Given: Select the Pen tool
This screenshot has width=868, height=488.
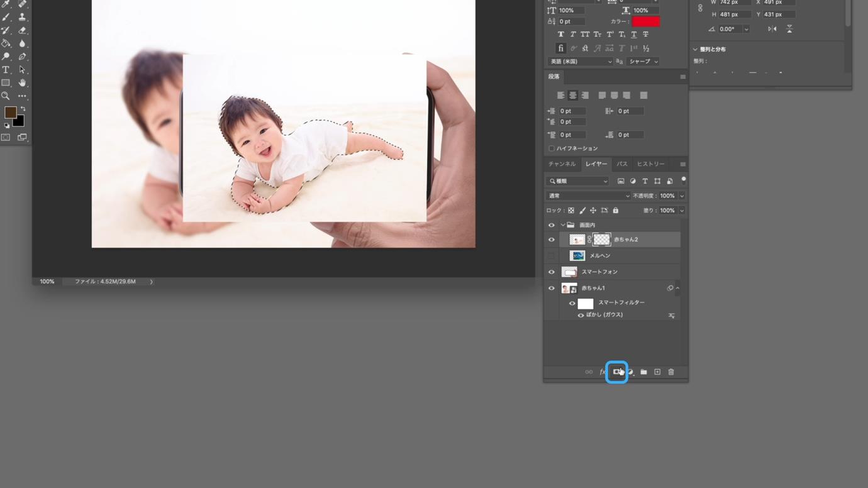Looking at the screenshot, I should [22, 57].
